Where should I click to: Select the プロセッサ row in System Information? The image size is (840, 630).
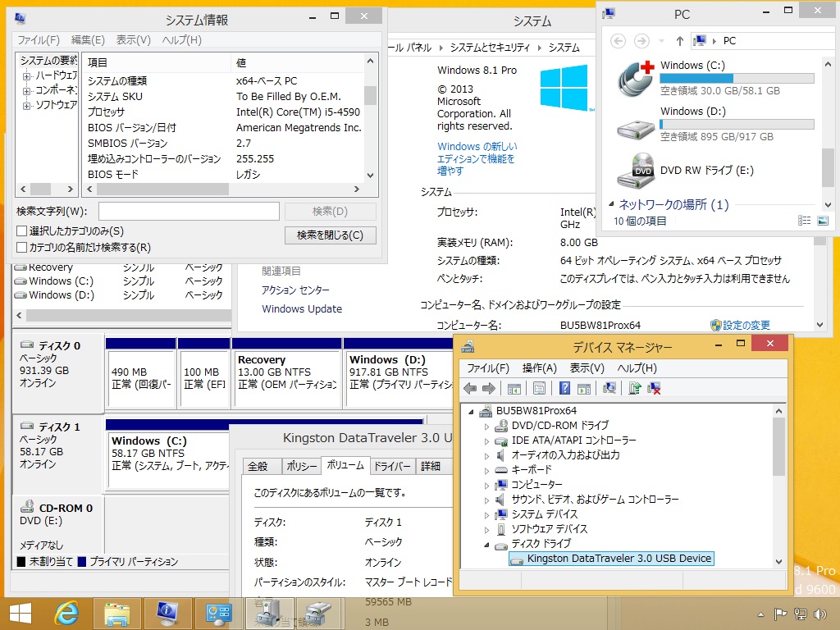pos(225,112)
